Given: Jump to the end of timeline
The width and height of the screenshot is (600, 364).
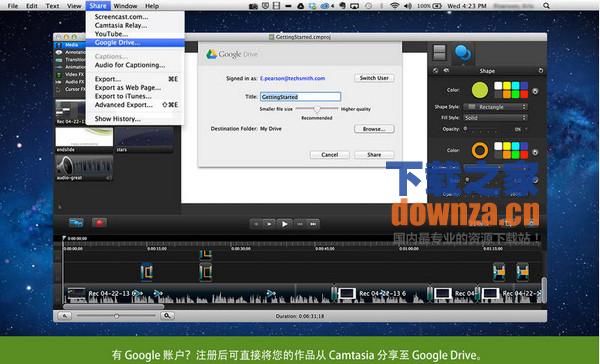Looking at the screenshot, I should coord(313,224).
